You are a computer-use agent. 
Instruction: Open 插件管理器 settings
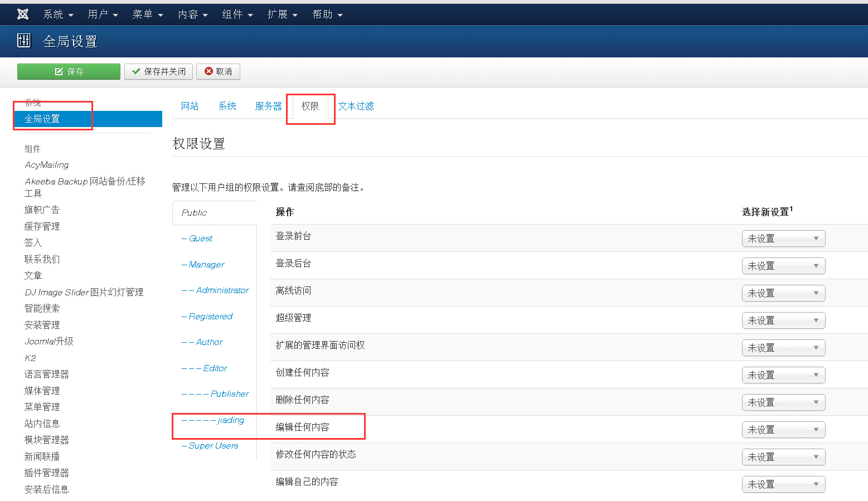click(46, 473)
